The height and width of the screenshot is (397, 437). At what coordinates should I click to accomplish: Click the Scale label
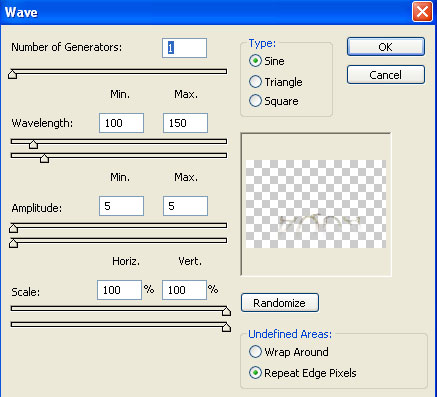tap(26, 292)
